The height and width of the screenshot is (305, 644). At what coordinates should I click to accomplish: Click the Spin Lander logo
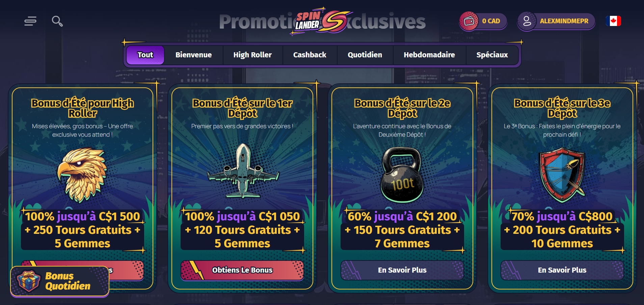click(322, 21)
